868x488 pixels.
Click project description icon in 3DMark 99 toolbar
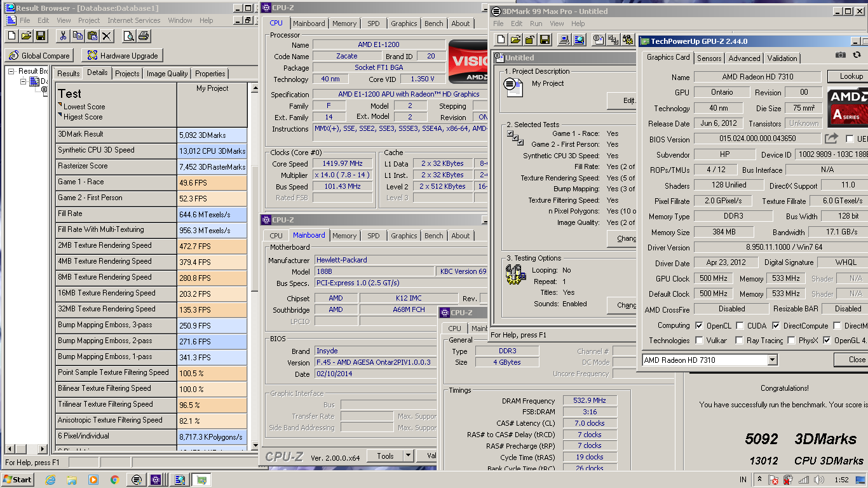click(598, 40)
